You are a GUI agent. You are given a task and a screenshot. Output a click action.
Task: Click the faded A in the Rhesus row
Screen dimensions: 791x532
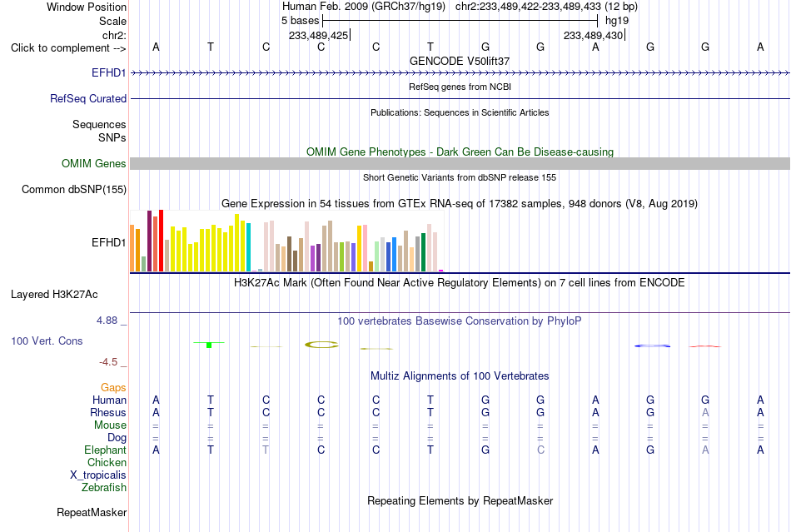click(705, 412)
